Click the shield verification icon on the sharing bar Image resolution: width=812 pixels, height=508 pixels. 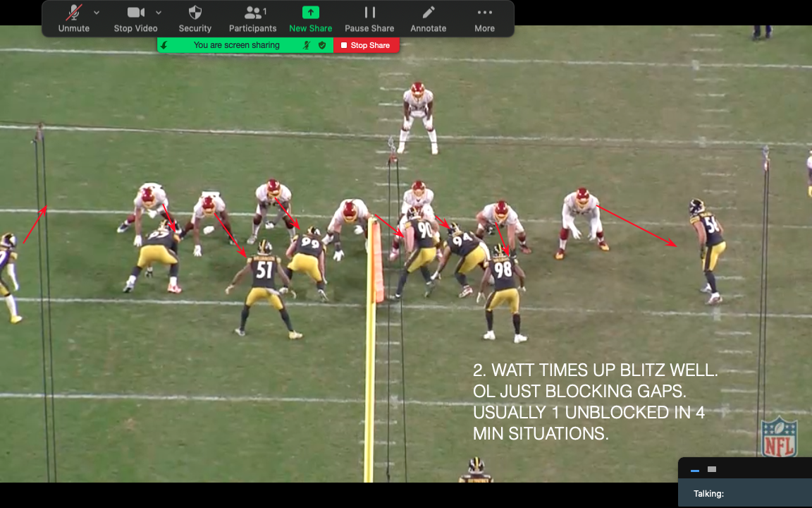[321, 44]
